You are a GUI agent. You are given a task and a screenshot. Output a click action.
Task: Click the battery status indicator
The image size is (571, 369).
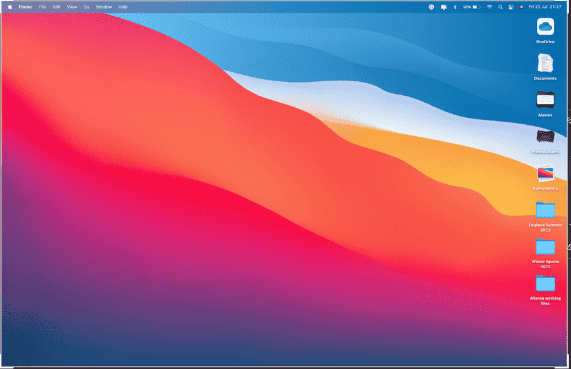point(472,7)
